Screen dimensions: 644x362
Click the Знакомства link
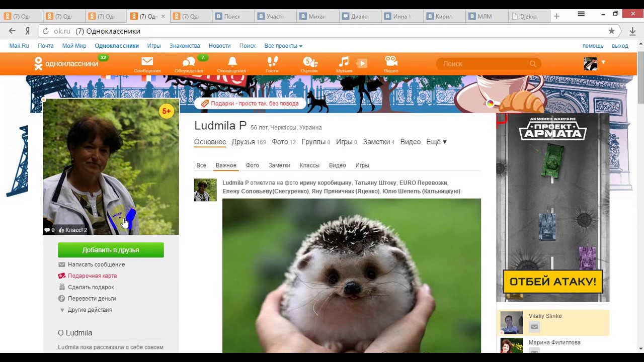pyautogui.click(x=185, y=46)
